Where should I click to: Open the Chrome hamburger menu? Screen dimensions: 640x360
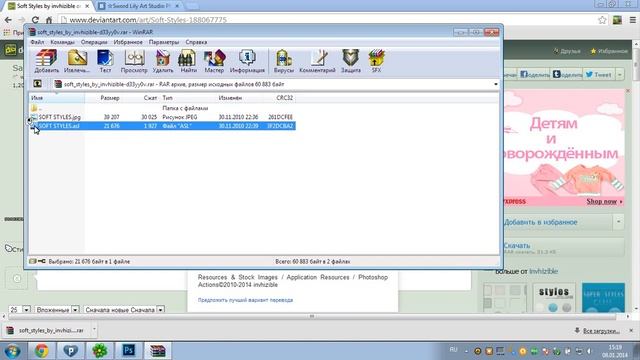633,20
